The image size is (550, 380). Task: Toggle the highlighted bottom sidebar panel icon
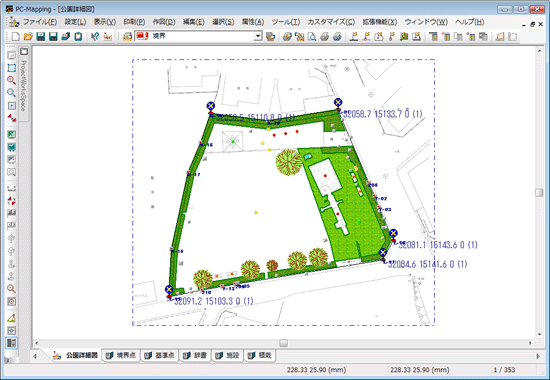12,343
